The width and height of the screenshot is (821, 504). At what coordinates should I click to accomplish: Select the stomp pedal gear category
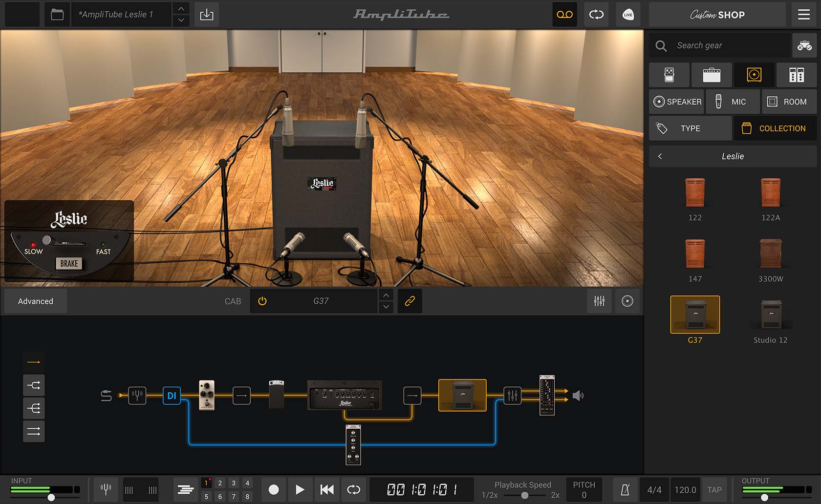coord(669,75)
